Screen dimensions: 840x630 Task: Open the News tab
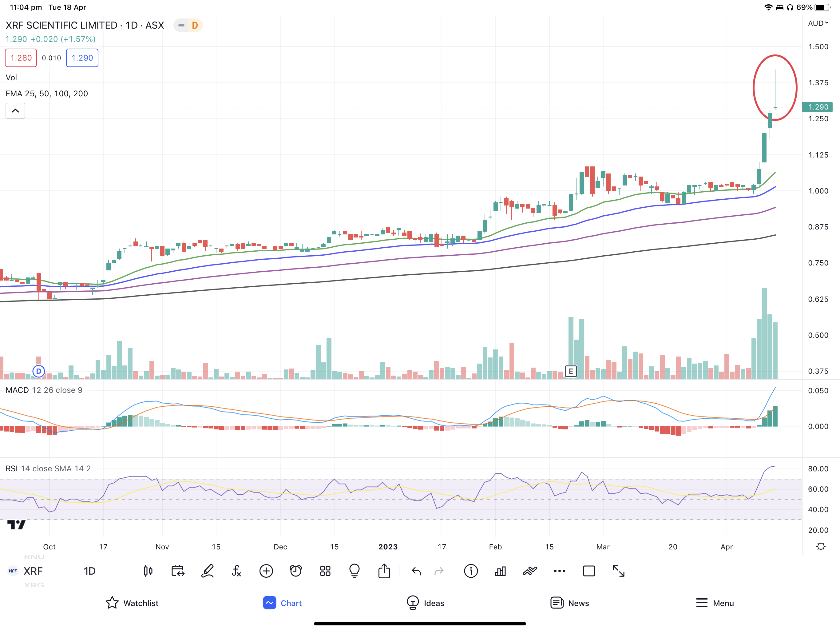click(569, 603)
